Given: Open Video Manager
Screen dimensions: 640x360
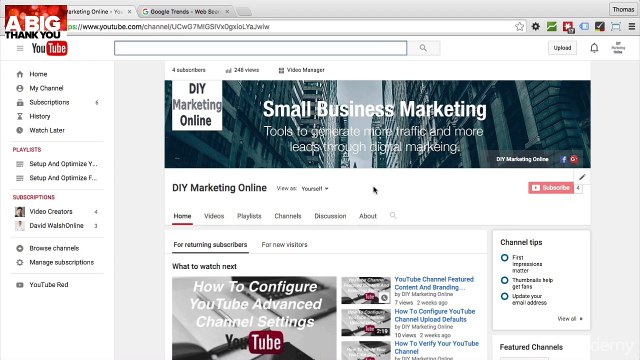Looking at the screenshot, I should pos(301,70).
